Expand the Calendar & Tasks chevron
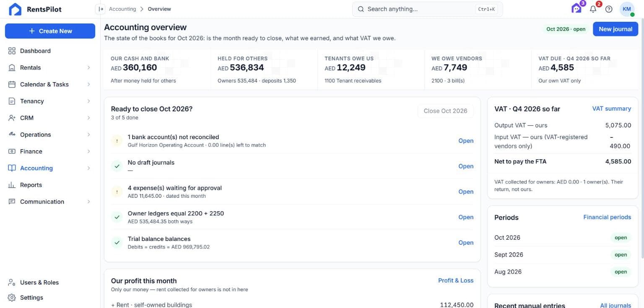Viewport: 644px width, 308px height. [88, 84]
